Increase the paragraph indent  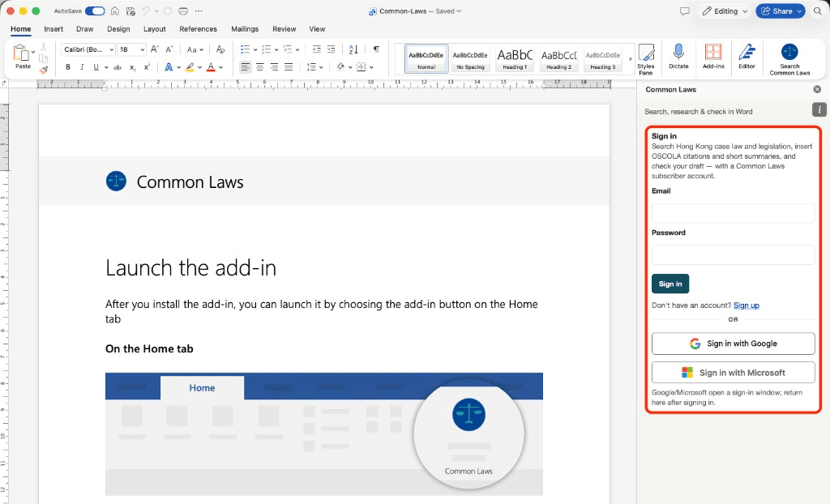click(x=332, y=49)
